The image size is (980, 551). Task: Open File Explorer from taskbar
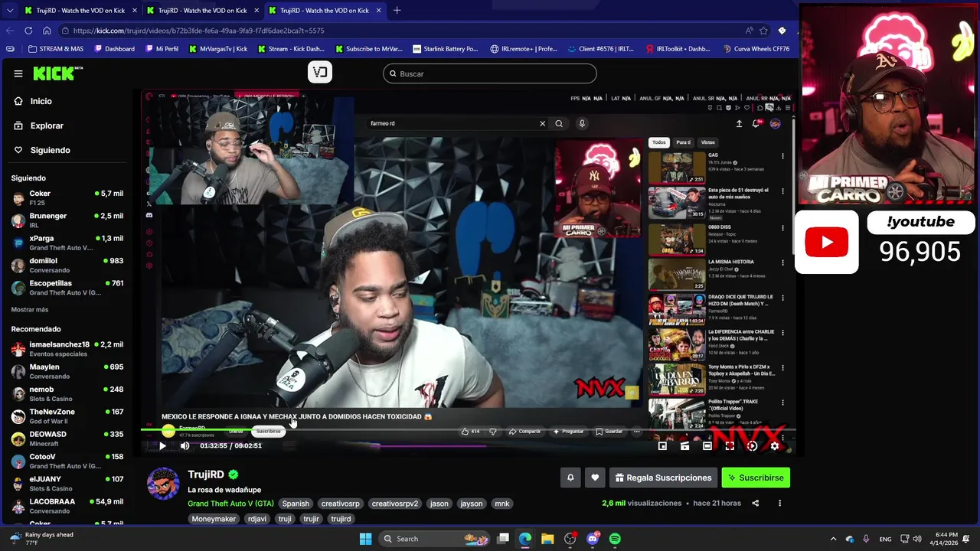point(547,539)
